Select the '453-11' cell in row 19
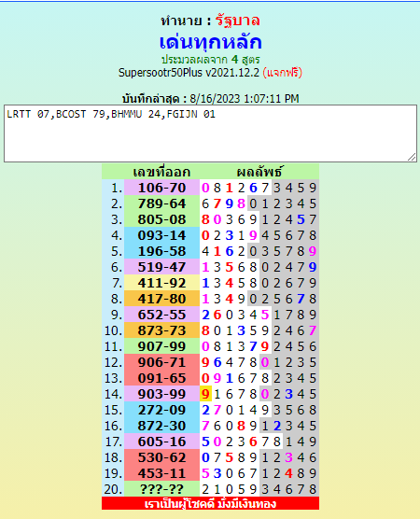420x519 pixels. [161, 473]
